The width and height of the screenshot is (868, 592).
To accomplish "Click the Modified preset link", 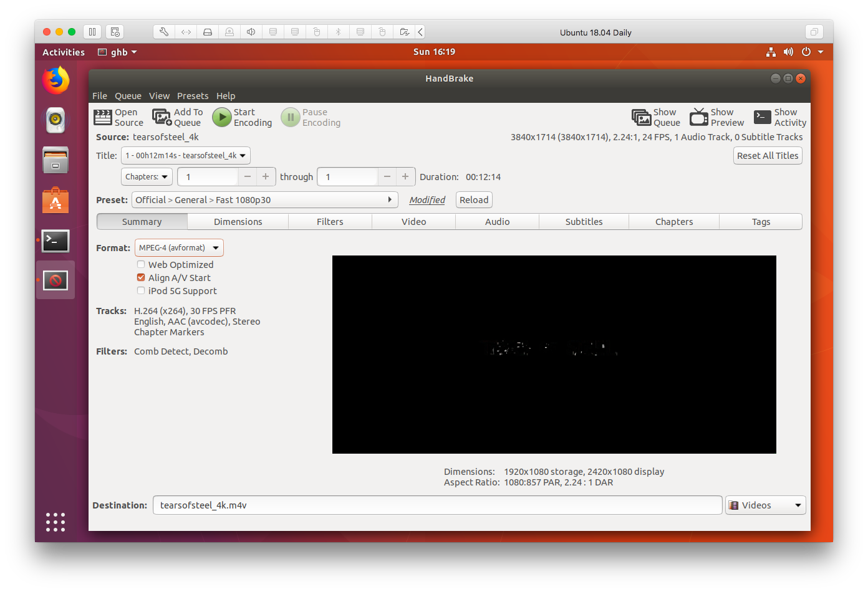I will click(427, 200).
